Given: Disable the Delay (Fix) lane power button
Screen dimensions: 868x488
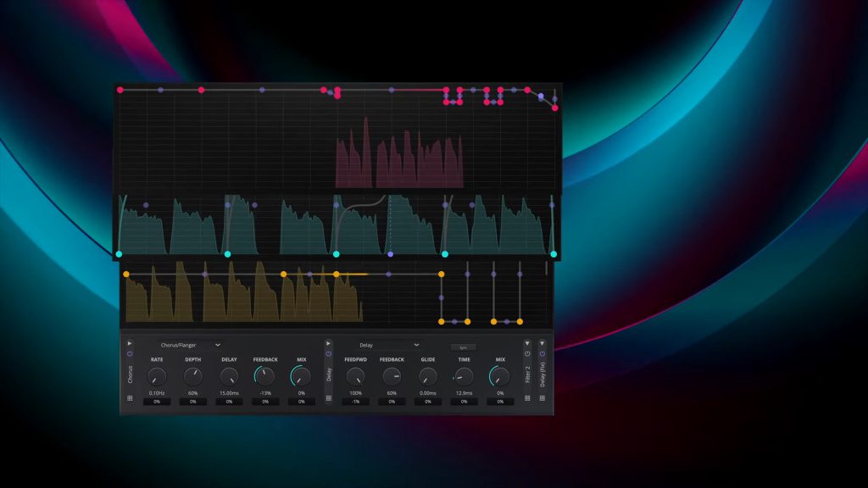Looking at the screenshot, I should (x=542, y=355).
